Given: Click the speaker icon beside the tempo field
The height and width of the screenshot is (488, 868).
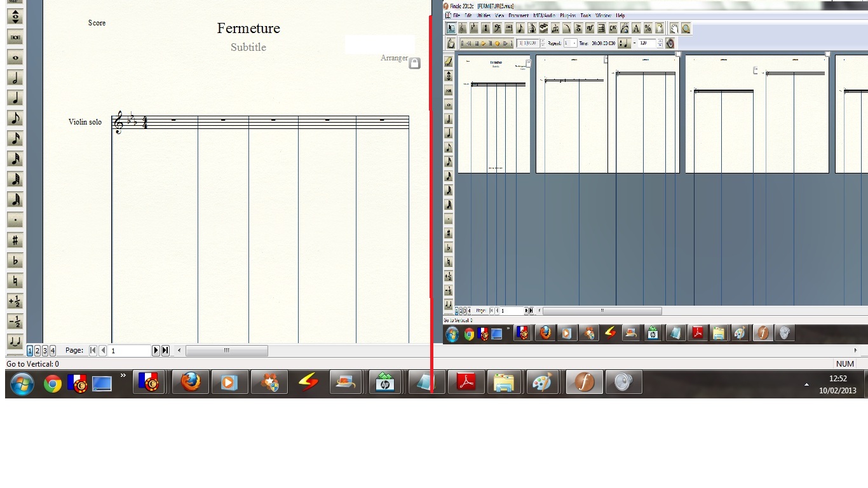Looking at the screenshot, I should coord(670,43).
